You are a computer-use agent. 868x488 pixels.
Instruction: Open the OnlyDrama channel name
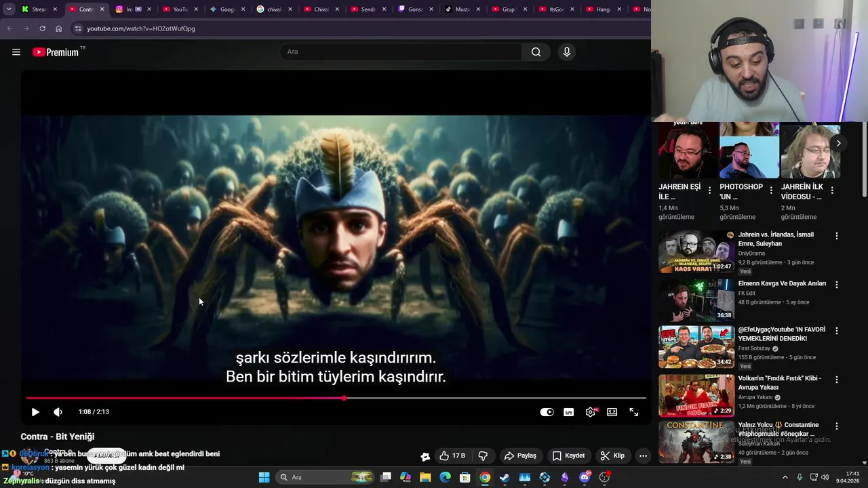point(751,253)
